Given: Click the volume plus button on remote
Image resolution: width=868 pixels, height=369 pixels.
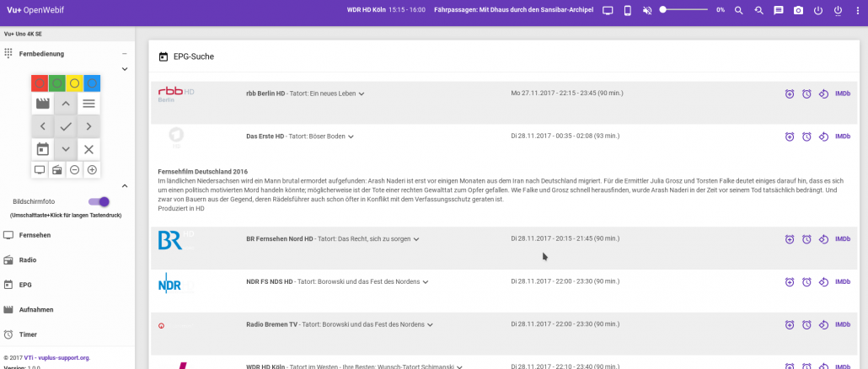Looking at the screenshot, I should 92,170.
